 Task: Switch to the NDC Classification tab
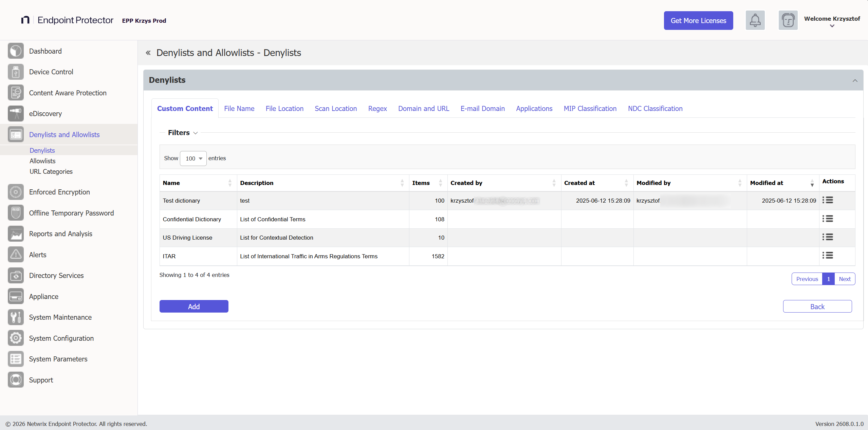(x=655, y=109)
